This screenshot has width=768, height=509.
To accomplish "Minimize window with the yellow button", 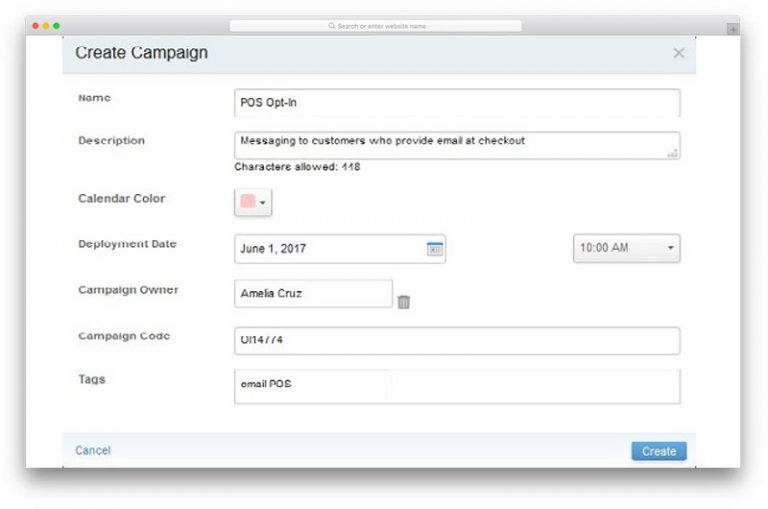I will (46, 25).
